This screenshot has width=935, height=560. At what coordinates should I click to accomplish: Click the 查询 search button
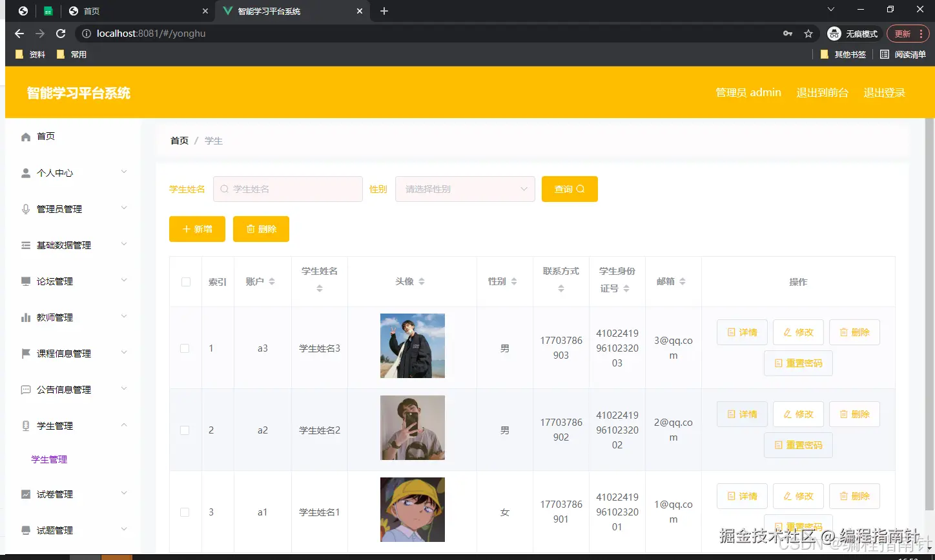pos(570,189)
